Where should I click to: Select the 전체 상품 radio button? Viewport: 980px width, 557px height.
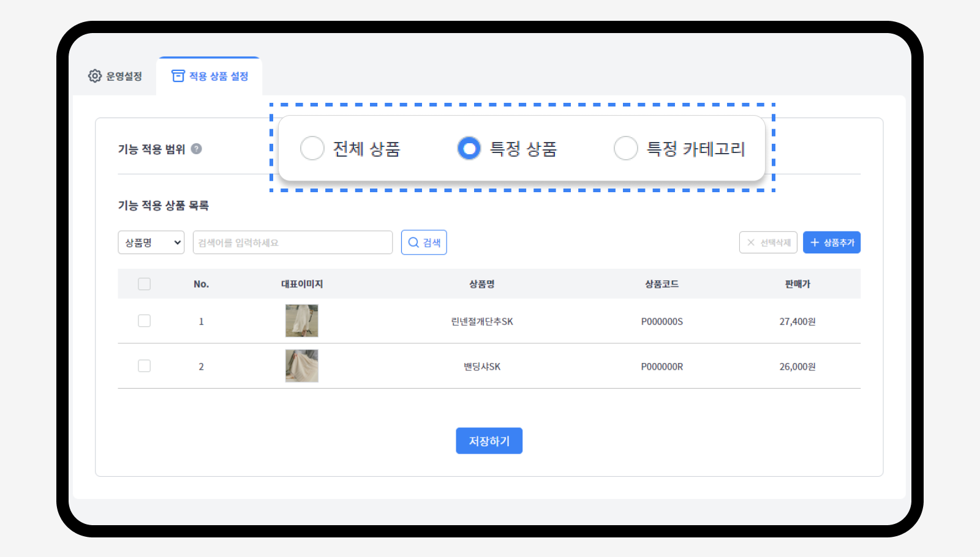point(312,148)
